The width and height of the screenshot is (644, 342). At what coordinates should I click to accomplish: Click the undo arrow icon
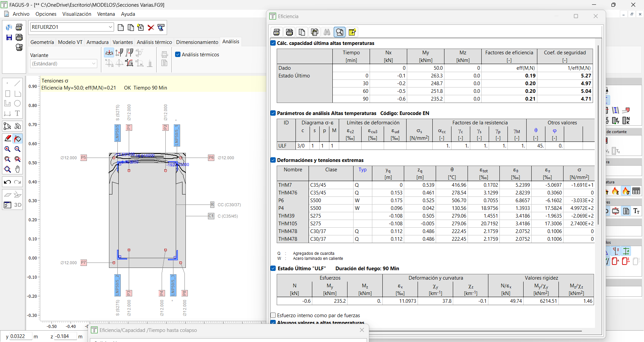pyautogui.click(x=7, y=182)
